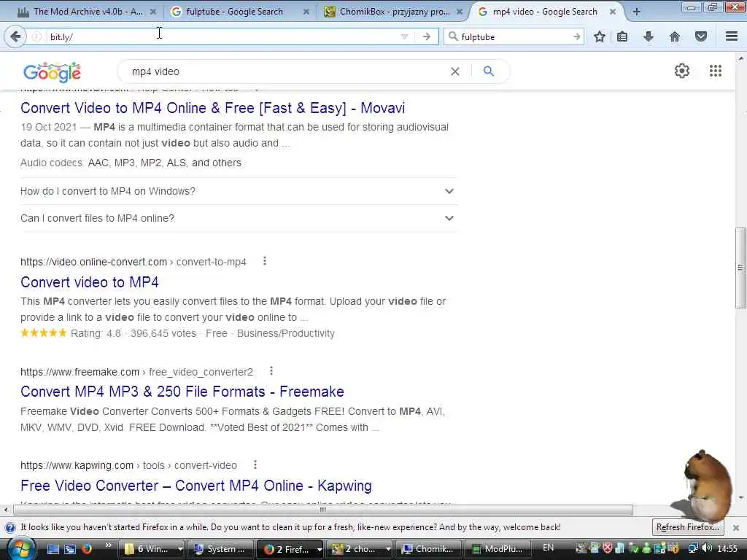Click the browser back arrow button

tap(15, 36)
